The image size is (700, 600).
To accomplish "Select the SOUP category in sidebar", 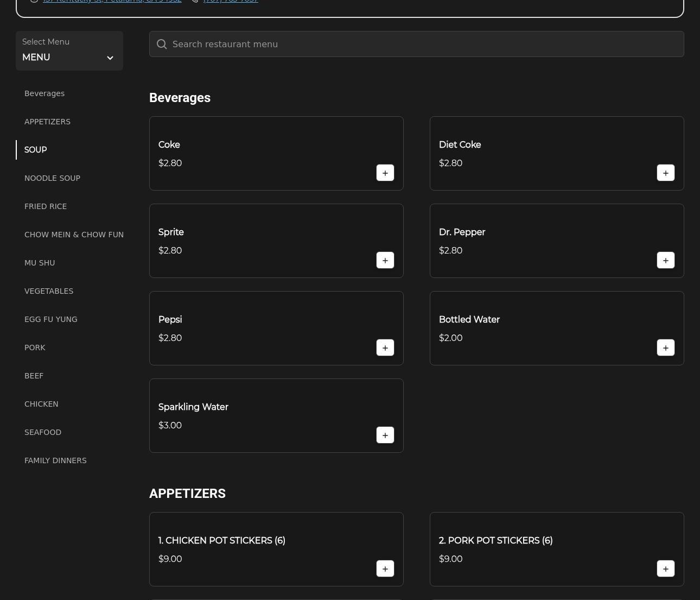I will tap(36, 150).
